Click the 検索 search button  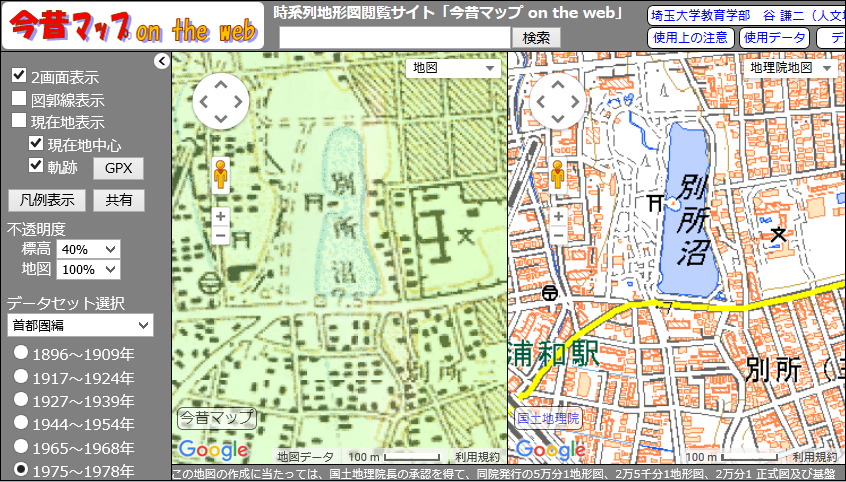(536, 38)
